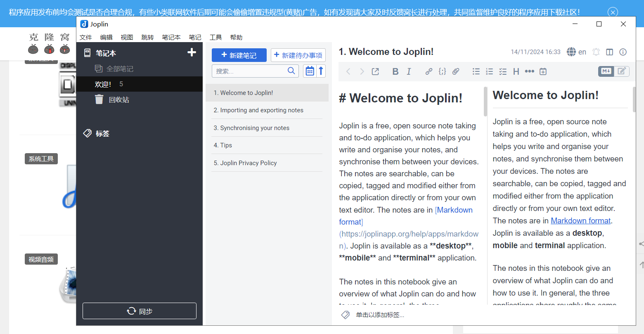The height and width of the screenshot is (334, 644).
Task: Set a note alarm with bell icon
Action: click(596, 52)
